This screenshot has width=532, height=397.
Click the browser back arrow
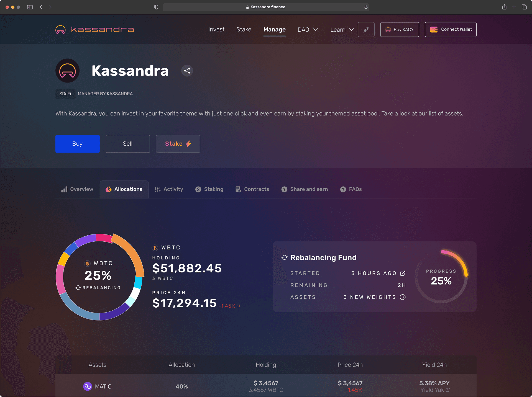41,7
